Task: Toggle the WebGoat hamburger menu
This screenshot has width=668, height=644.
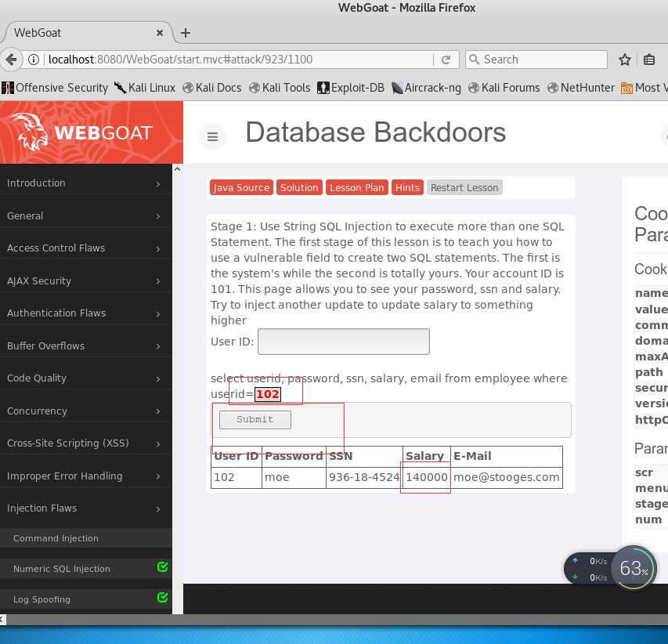Action: click(212, 136)
